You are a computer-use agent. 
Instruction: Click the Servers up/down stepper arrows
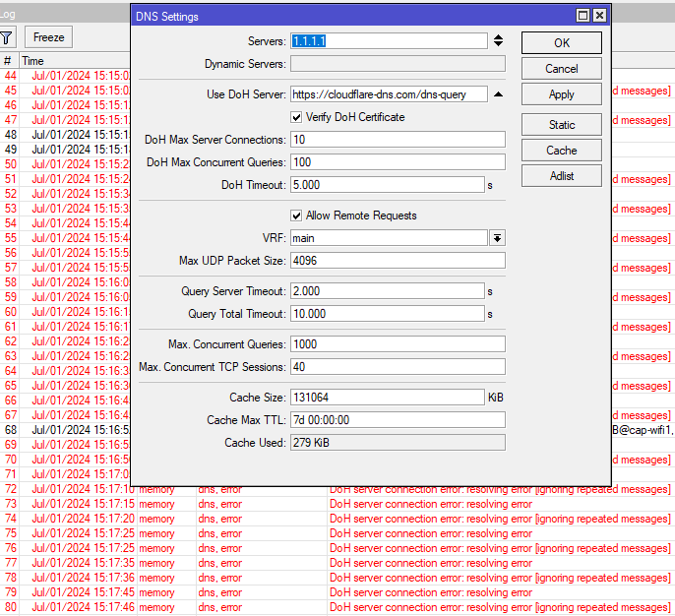[x=498, y=41]
